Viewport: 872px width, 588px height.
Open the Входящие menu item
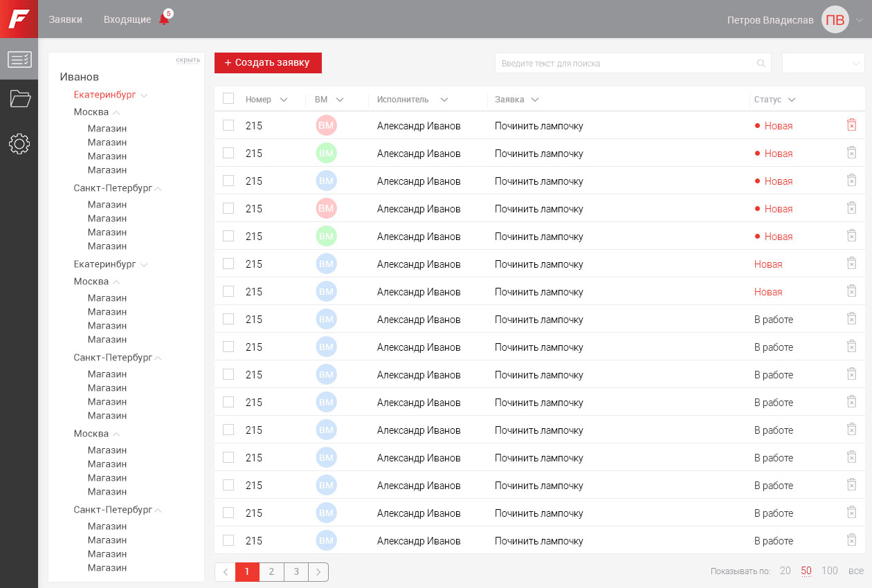[x=127, y=19]
